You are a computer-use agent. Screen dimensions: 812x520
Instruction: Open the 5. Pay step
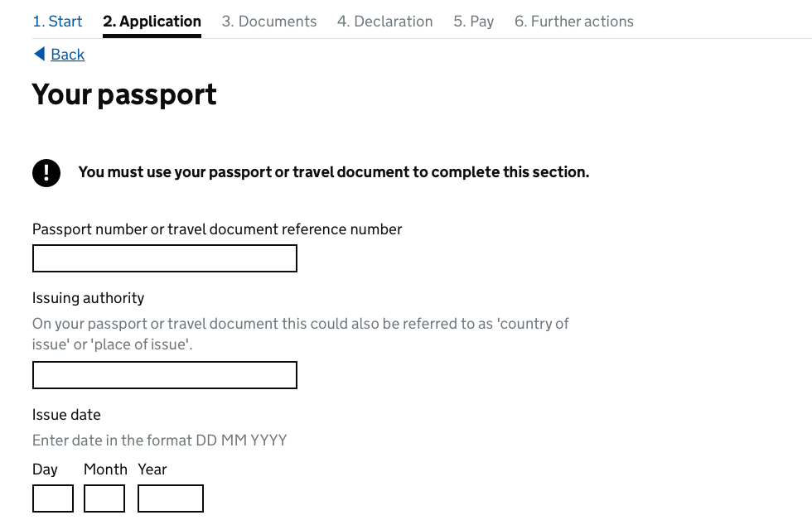tap(473, 22)
